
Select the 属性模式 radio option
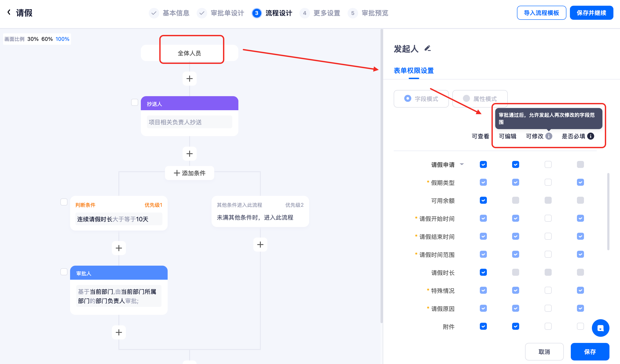tap(466, 99)
